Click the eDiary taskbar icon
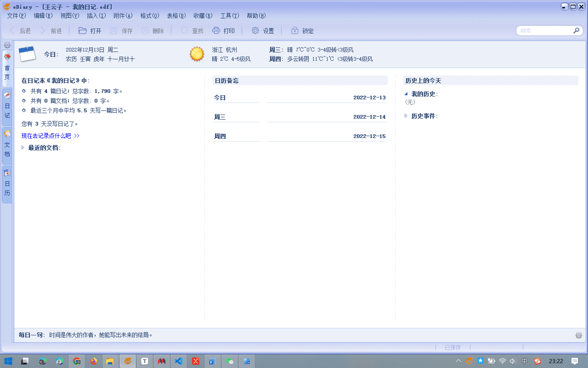 tap(128, 361)
